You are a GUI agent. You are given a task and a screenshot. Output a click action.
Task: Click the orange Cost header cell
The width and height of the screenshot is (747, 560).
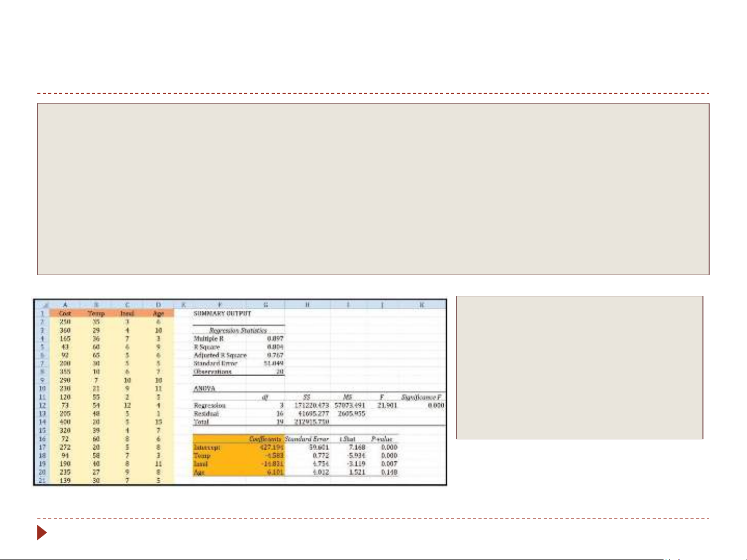65,313
